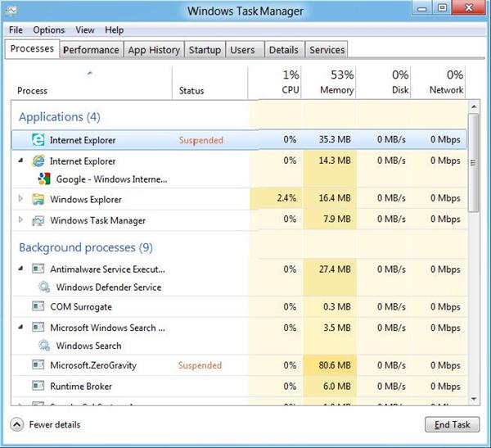This screenshot has width=491, height=448.
Task: Open the View menu
Action: pyautogui.click(x=85, y=30)
